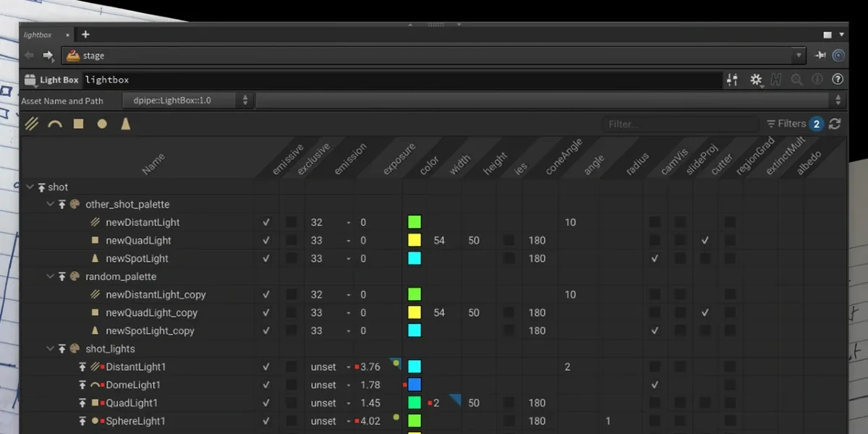
Task: Click inside the Filter text field
Action: tap(680, 123)
